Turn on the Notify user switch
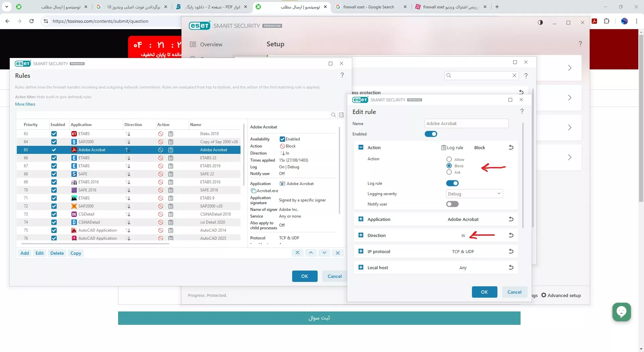Image resolution: width=644 pixels, height=352 pixels. coord(452,204)
